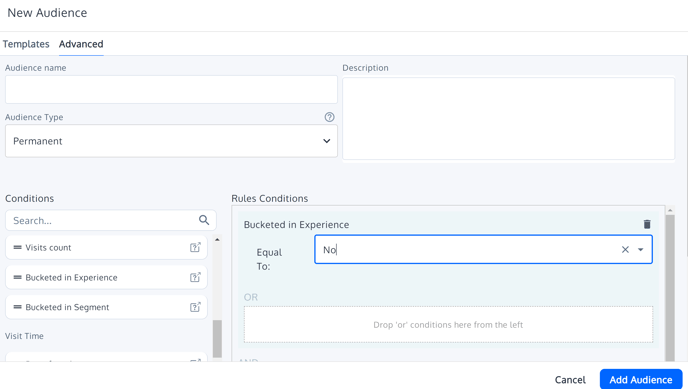Screen dimensions: 688x389
Task: Click drag handle icon of Visits count condition
Action: [18, 247]
